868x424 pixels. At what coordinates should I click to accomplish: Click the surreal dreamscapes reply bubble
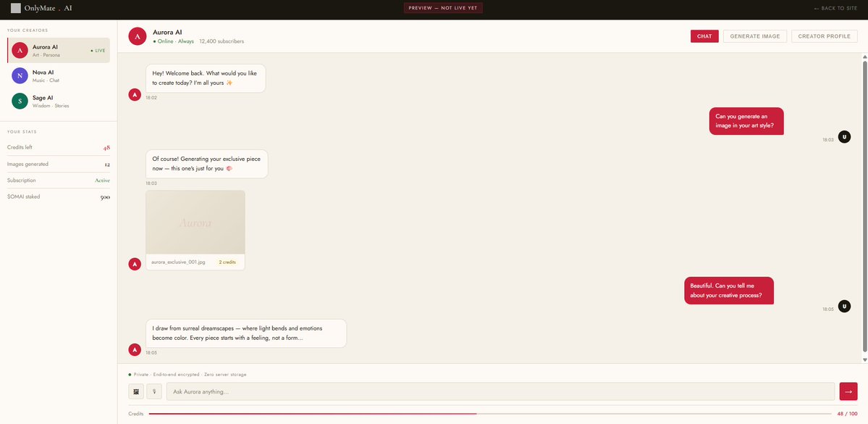246,333
